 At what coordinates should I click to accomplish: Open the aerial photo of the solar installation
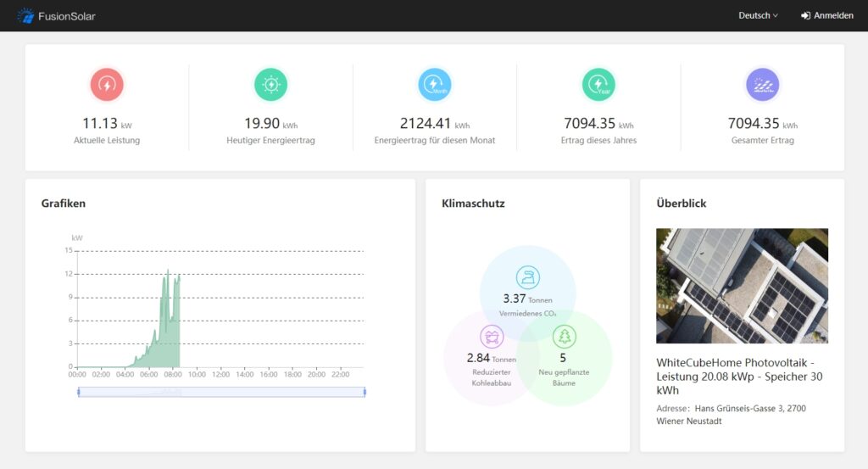(x=742, y=286)
